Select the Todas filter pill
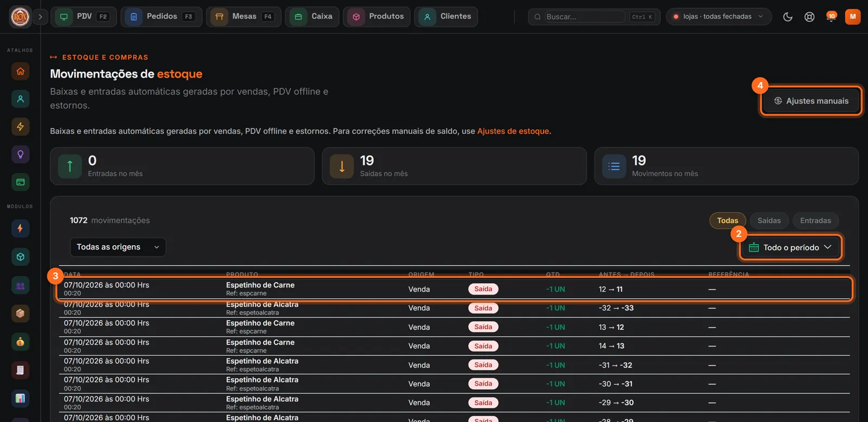The image size is (868, 422). pos(727,221)
